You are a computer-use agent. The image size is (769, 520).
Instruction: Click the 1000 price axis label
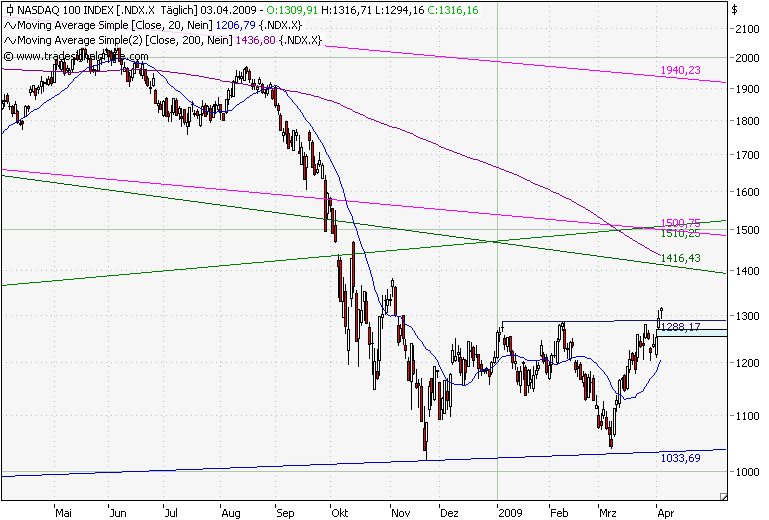[747, 472]
